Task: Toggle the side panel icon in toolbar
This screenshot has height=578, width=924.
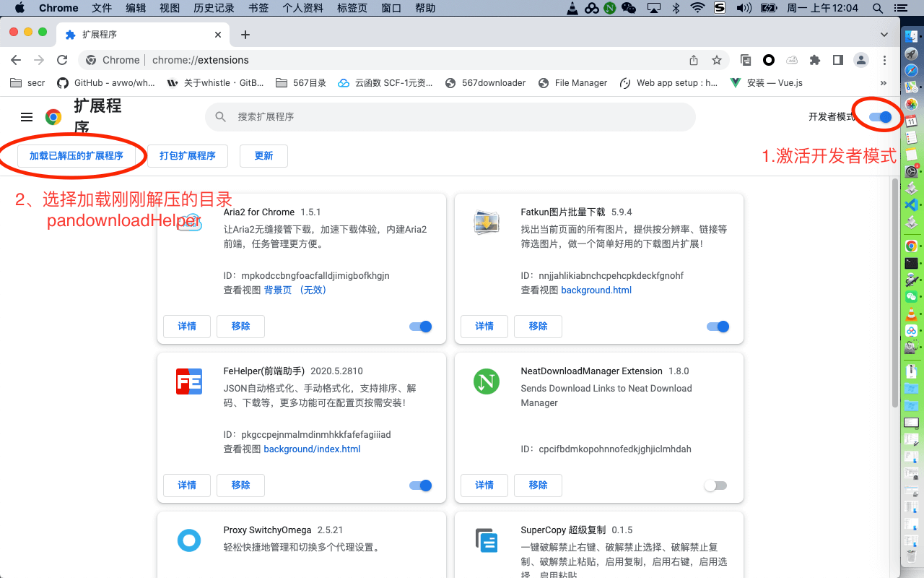Action: pos(837,60)
